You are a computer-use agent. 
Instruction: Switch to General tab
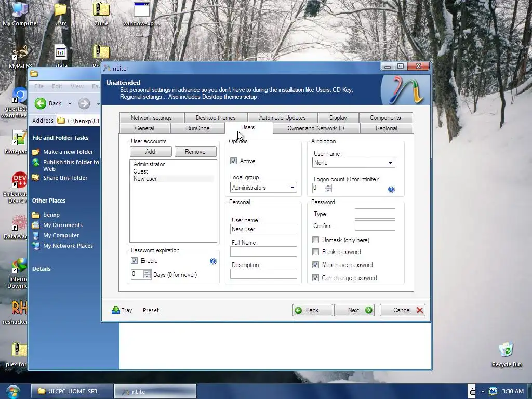144,128
